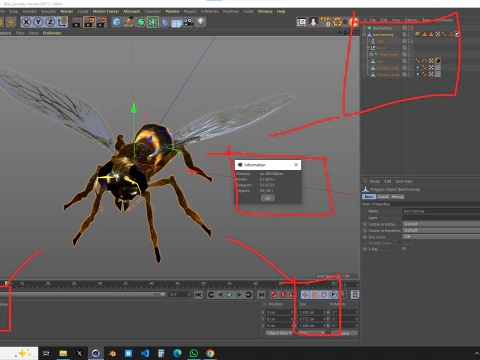Go to the start of the timeline
The image size is (480, 360).
(198, 295)
